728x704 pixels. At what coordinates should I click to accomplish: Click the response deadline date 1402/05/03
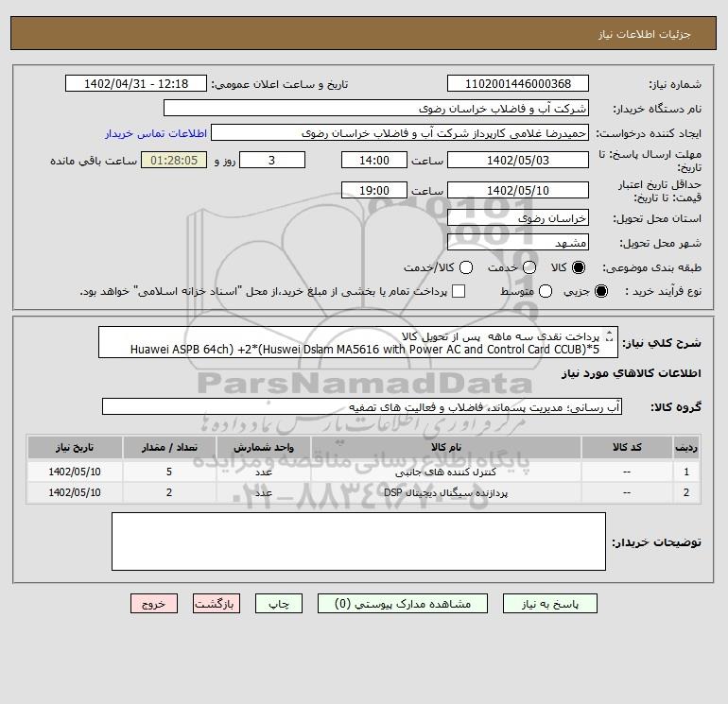coord(518,160)
